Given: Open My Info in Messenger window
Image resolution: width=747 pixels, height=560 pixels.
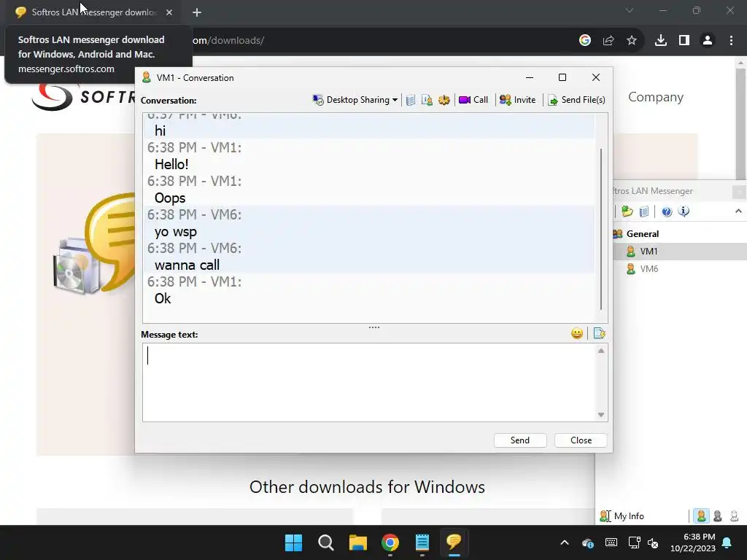Looking at the screenshot, I should click(x=622, y=516).
